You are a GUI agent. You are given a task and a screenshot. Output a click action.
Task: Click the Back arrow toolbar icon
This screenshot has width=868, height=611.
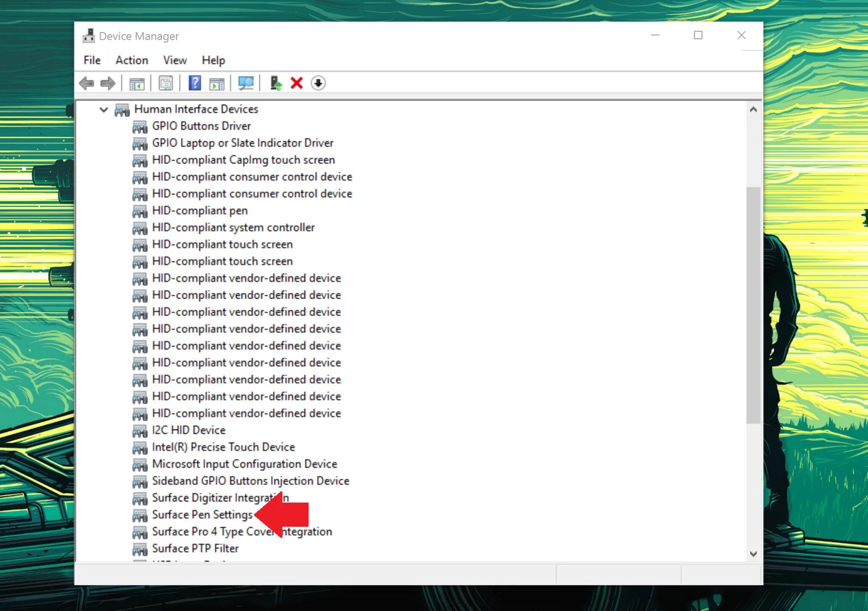coord(86,83)
